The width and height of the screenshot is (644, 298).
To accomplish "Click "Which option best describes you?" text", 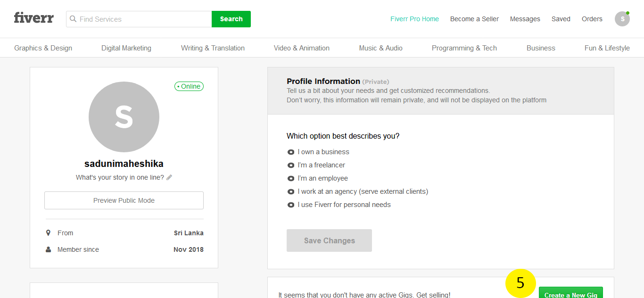I will 343,136.
